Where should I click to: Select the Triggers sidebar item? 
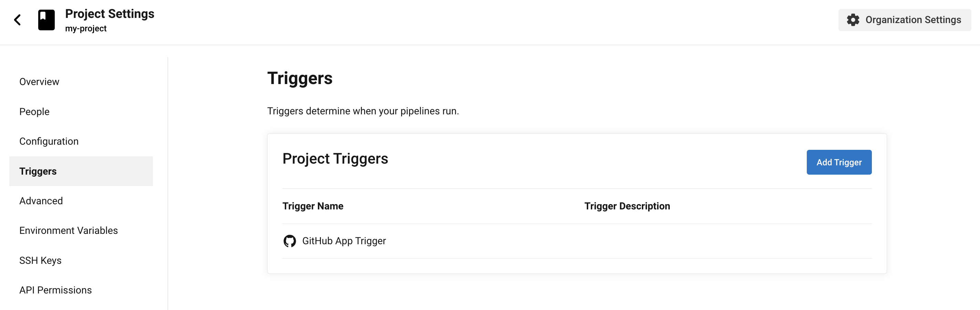pos(38,171)
